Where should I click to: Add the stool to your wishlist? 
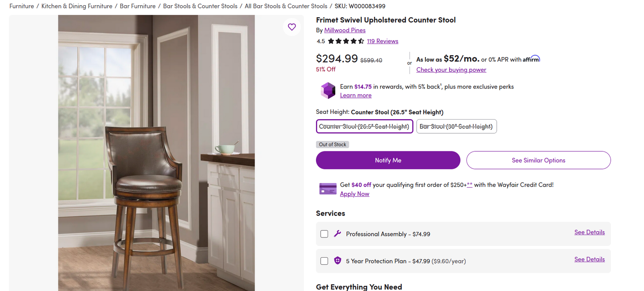click(291, 27)
